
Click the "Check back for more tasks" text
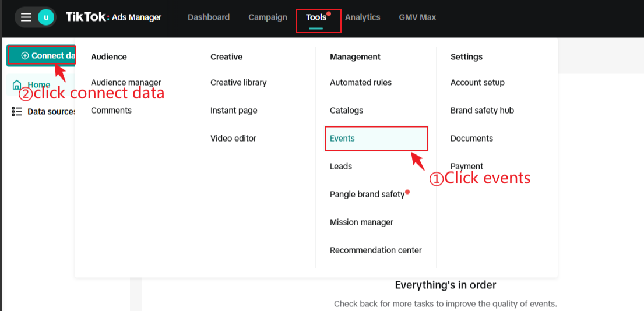(445, 304)
